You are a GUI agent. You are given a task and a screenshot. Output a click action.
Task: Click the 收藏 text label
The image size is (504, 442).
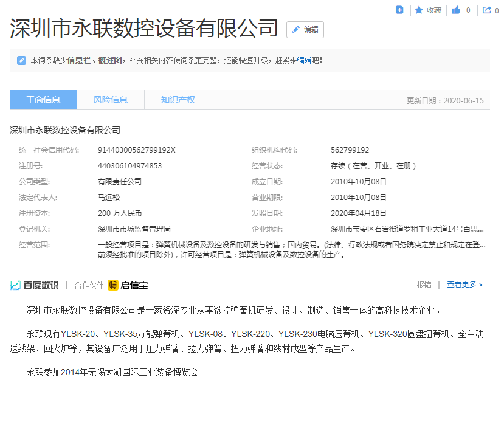coord(434,10)
